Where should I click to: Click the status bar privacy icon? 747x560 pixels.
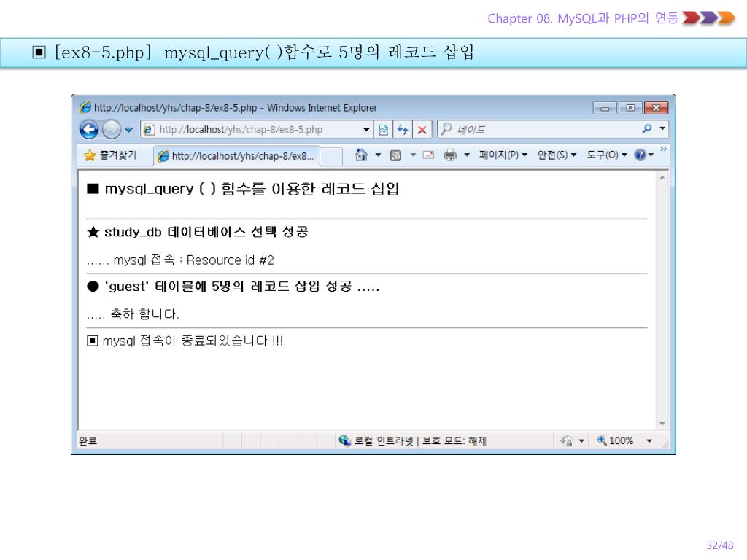(566, 441)
